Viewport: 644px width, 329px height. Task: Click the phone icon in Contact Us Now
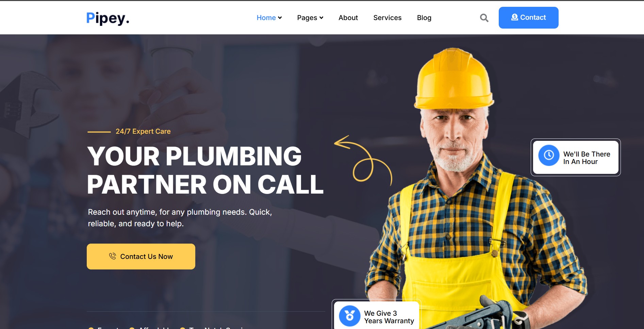click(x=113, y=256)
